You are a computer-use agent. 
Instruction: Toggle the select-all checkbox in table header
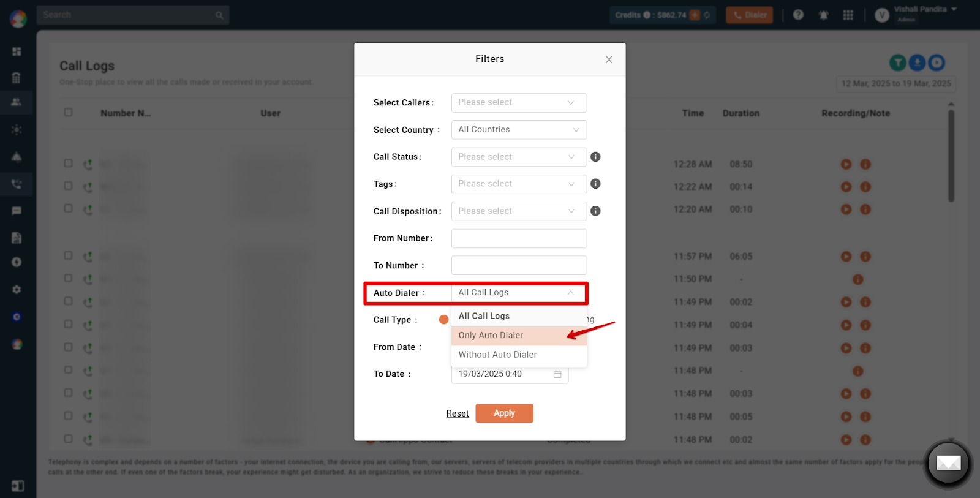69,113
